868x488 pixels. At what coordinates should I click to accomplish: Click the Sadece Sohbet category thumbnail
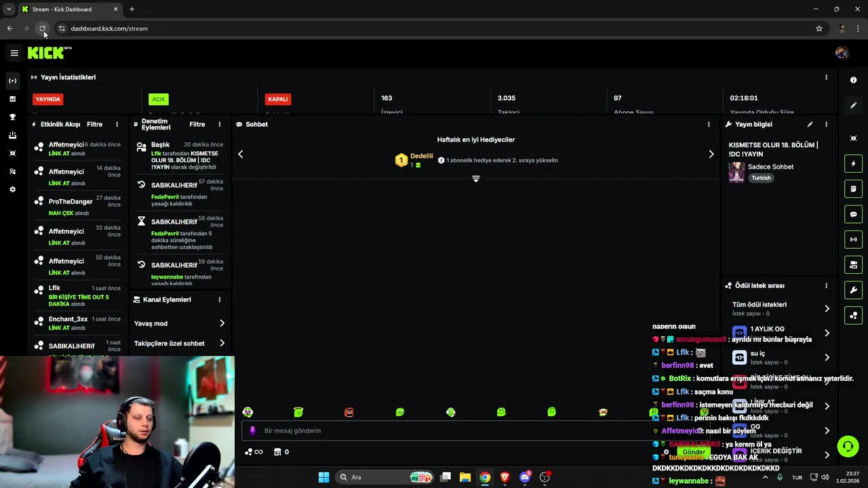736,172
